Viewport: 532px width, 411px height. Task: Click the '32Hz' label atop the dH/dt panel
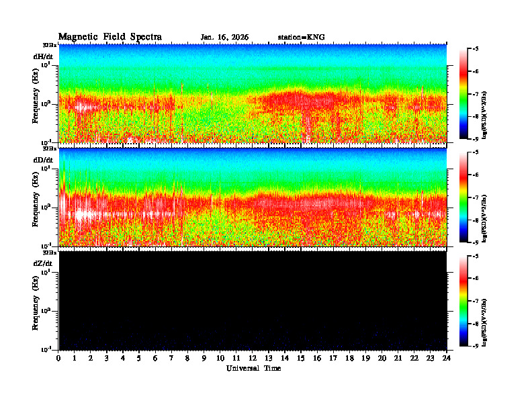pyautogui.click(x=49, y=45)
